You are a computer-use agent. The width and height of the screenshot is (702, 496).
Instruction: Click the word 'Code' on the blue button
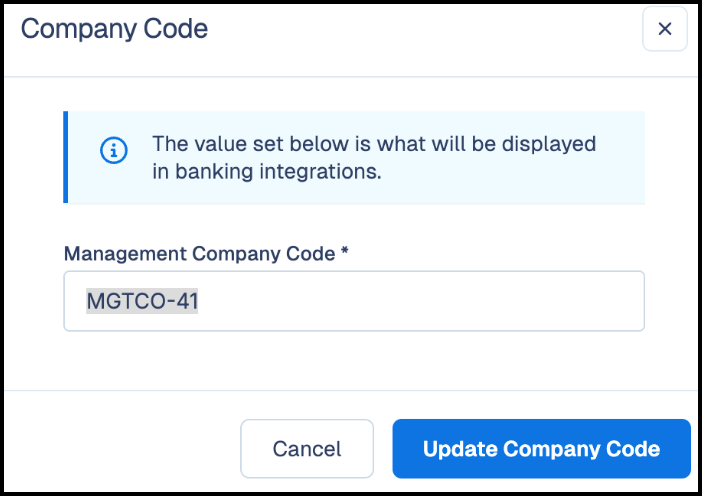pyautogui.click(x=633, y=449)
